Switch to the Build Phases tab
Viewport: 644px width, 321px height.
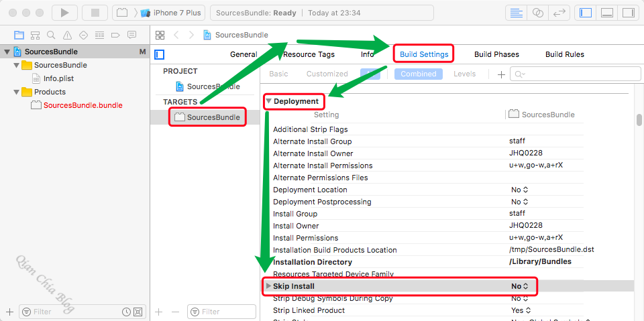(x=496, y=54)
